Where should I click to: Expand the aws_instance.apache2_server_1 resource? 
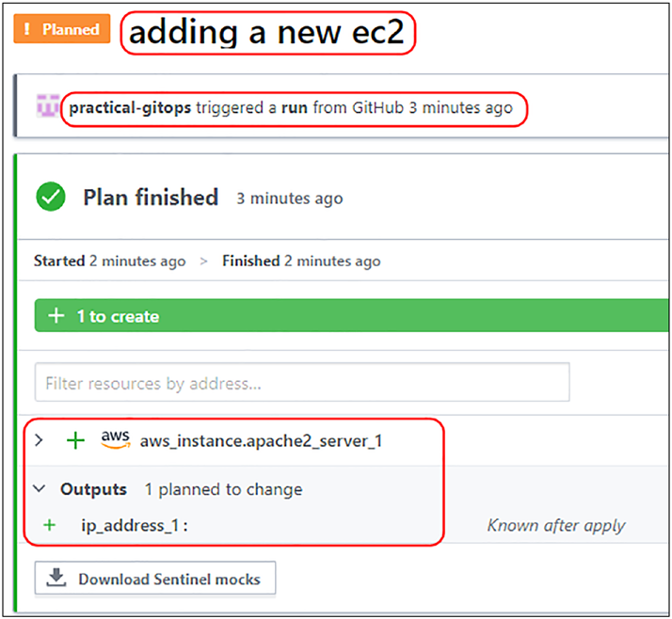tap(39, 440)
